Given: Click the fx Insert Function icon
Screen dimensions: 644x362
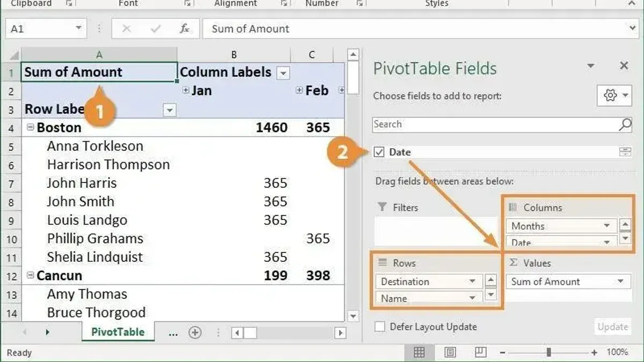Looking at the screenshot, I should pos(184,29).
